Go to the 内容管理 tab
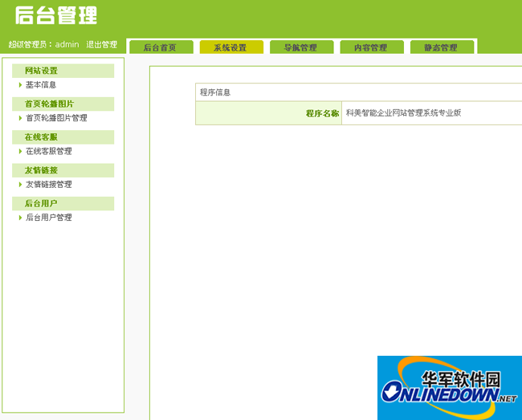Viewport: 522px width, 420px height. point(372,47)
